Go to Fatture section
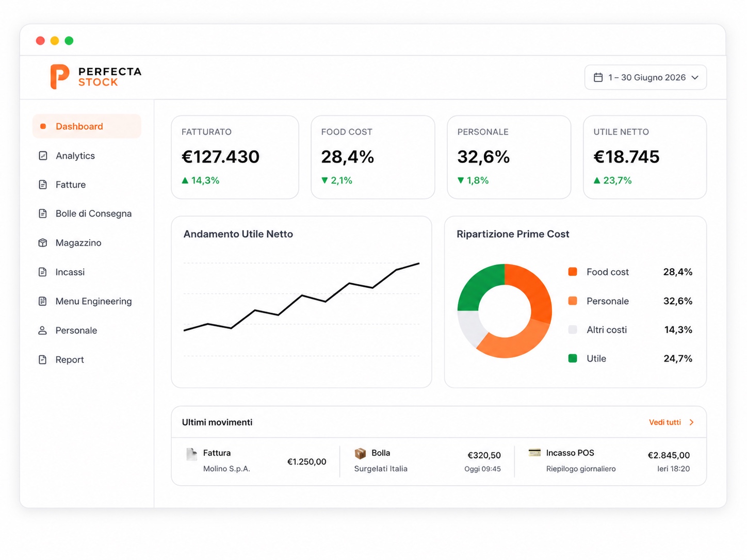 (x=87, y=185)
